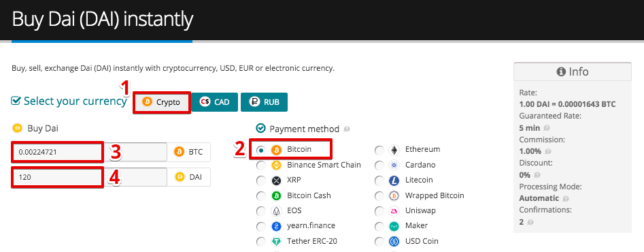This screenshot has width=644, height=252.
Task: Choose the RUB currency button
Action: pos(264,102)
